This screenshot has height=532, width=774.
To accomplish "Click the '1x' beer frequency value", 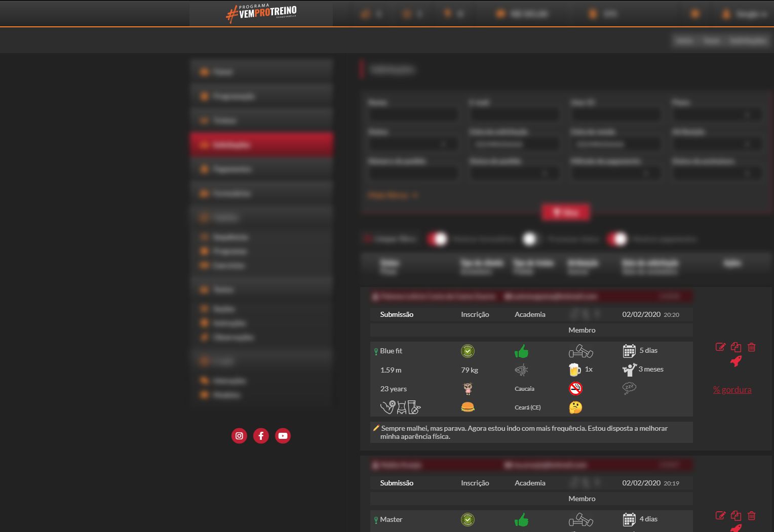I will click(589, 369).
